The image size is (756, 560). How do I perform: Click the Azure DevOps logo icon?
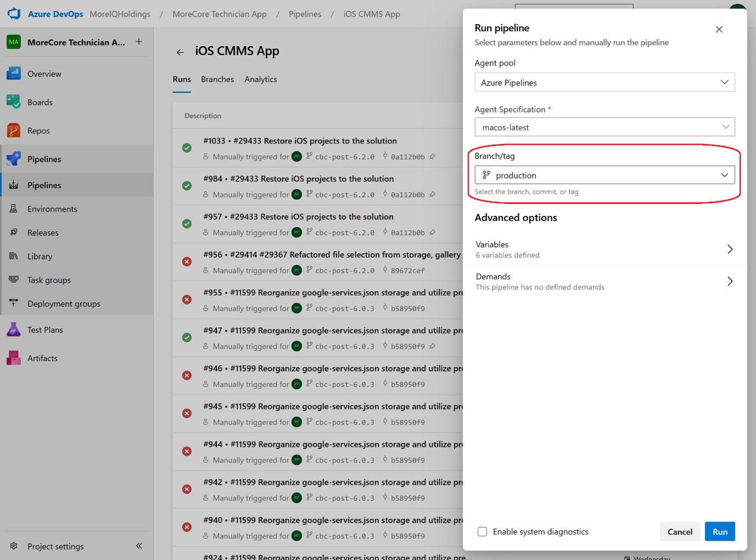click(14, 14)
